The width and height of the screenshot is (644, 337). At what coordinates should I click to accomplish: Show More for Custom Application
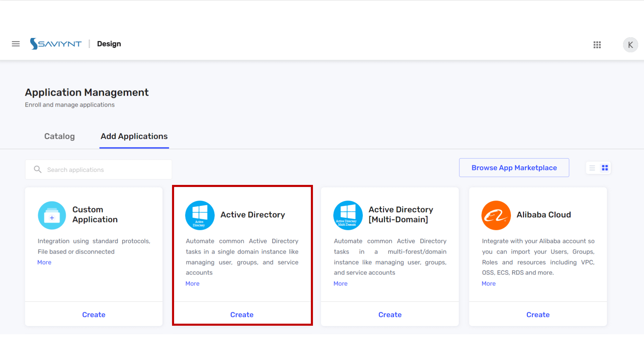pos(44,262)
